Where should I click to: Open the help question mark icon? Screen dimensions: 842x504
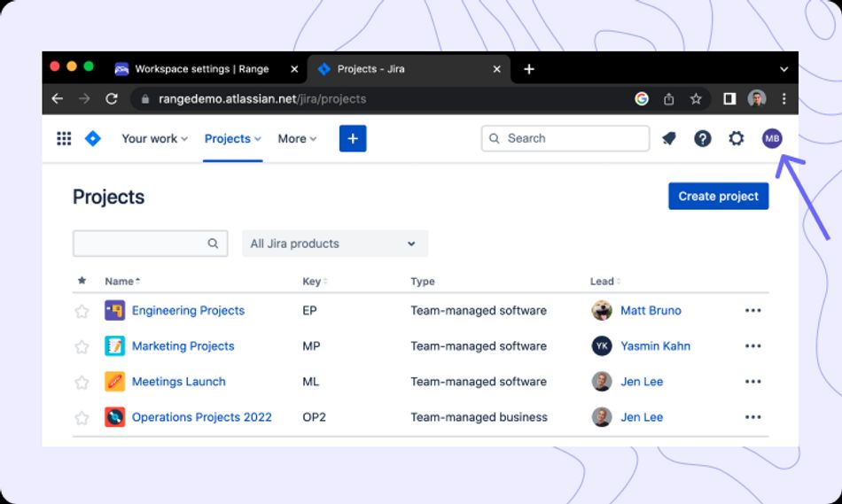click(x=702, y=138)
